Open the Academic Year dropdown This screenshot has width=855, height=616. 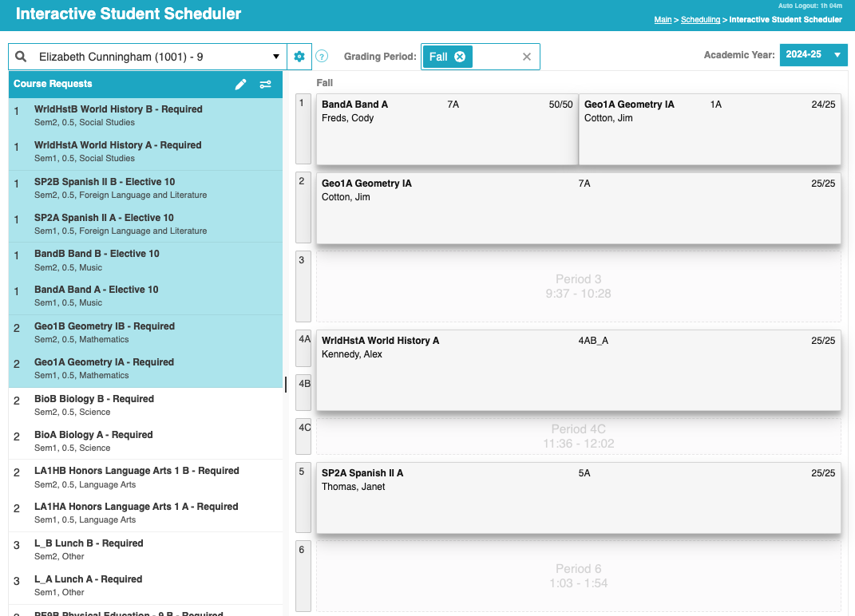813,55
